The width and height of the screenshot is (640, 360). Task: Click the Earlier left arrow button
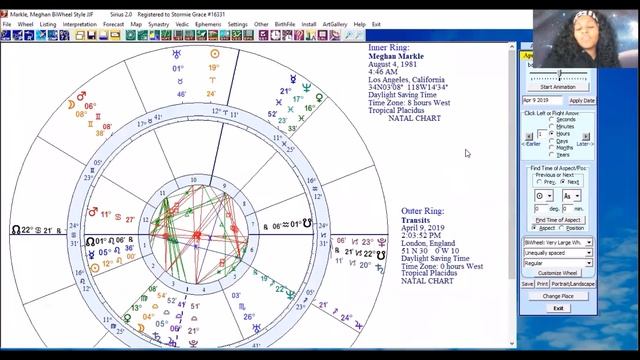click(x=529, y=136)
